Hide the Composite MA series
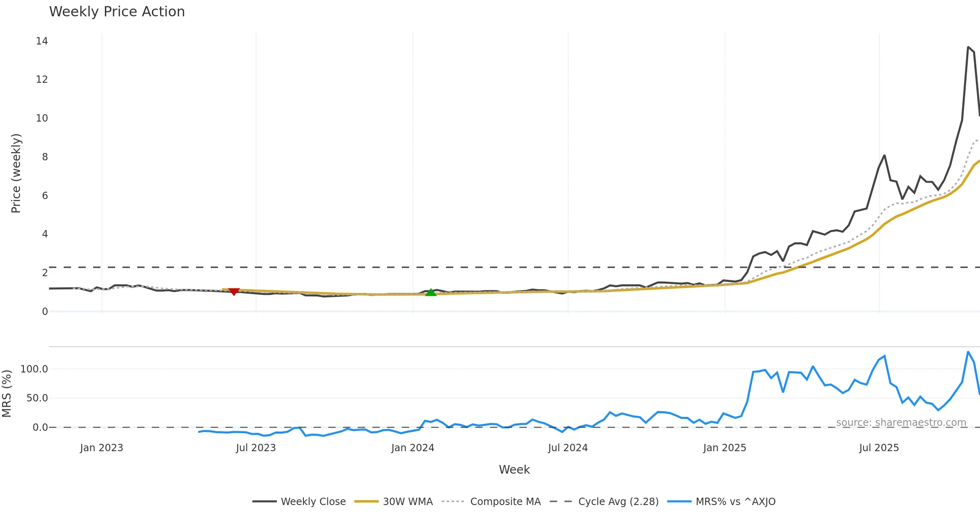 click(505, 501)
